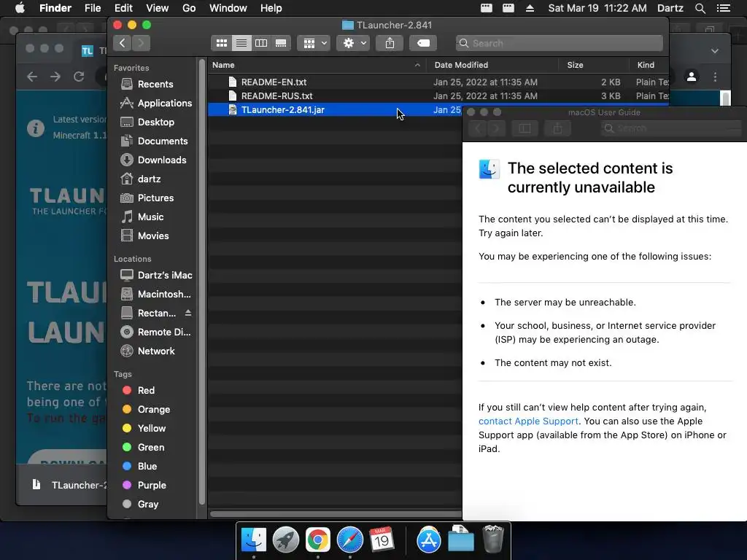Go back in the Finder window
This screenshot has height=560, width=747.
[x=123, y=43]
